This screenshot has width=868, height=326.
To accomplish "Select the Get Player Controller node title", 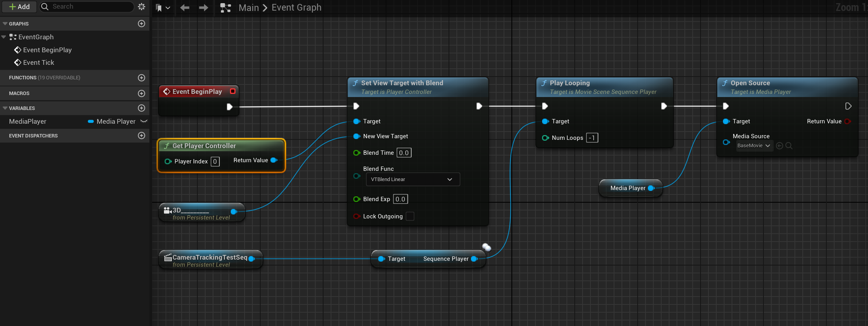I will click(x=204, y=146).
